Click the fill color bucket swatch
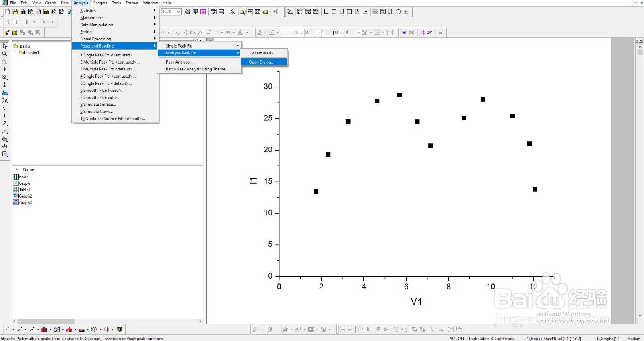Viewport: 644px width, 341px height. (x=259, y=33)
